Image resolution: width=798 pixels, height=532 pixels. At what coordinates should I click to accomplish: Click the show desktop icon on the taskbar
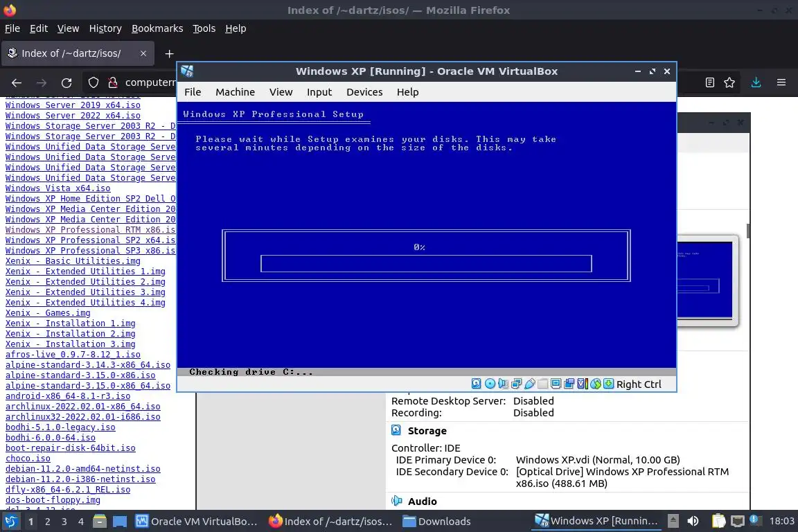[x=120, y=522]
